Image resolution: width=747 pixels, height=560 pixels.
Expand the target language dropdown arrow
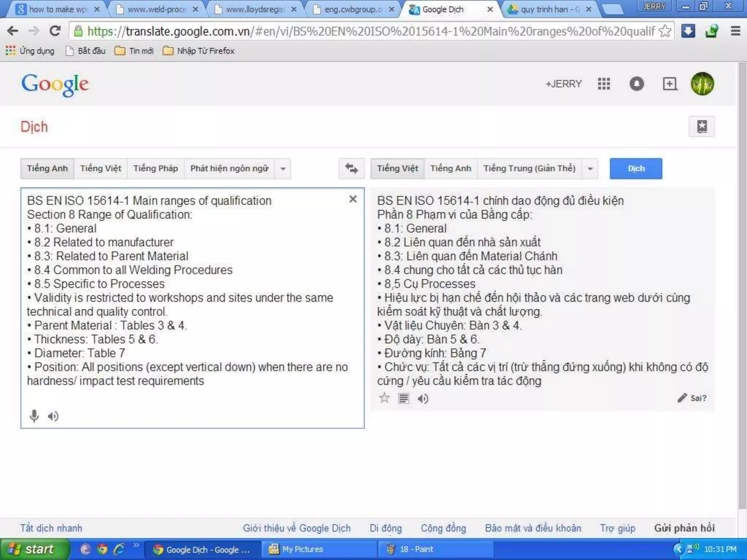(x=590, y=169)
